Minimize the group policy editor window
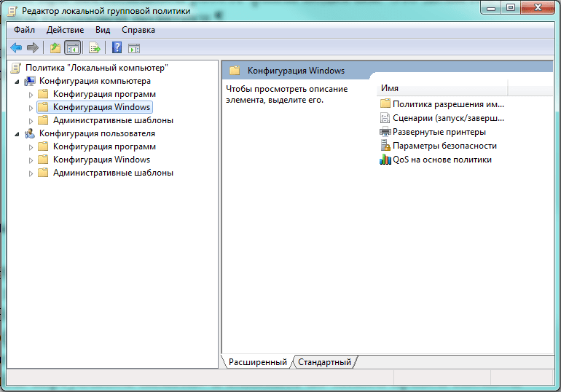The width and height of the screenshot is (561, 392). pyautogui.click(x=491, y=7)
